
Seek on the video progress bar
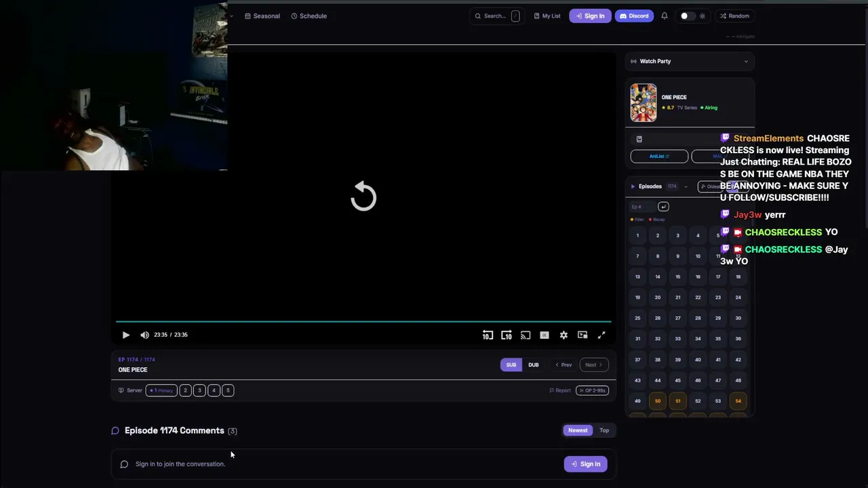363,321
